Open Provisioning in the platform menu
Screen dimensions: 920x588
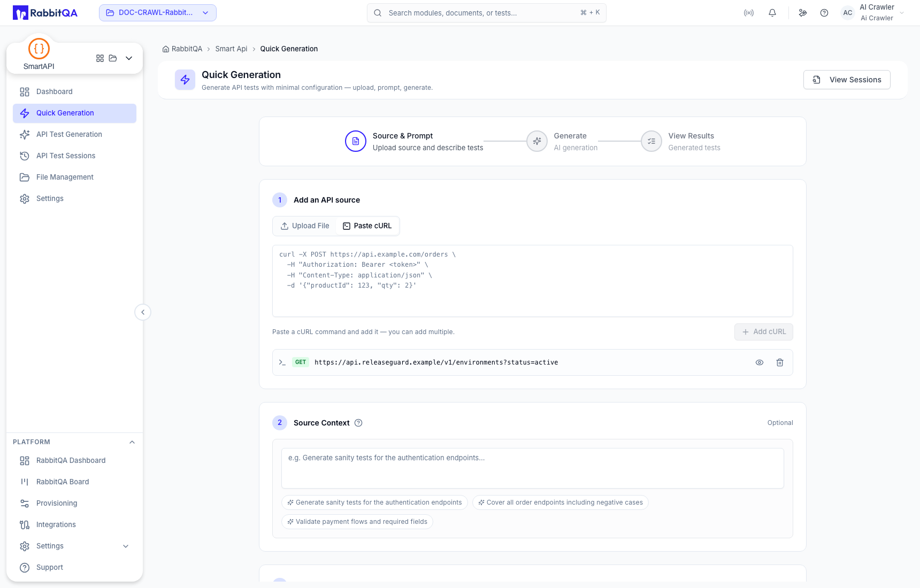(x=74, y=504)
